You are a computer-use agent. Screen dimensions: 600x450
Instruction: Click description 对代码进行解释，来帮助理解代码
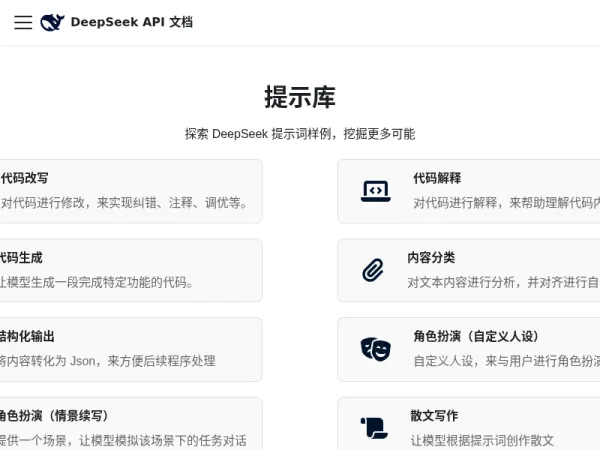[x=507, y=203]
